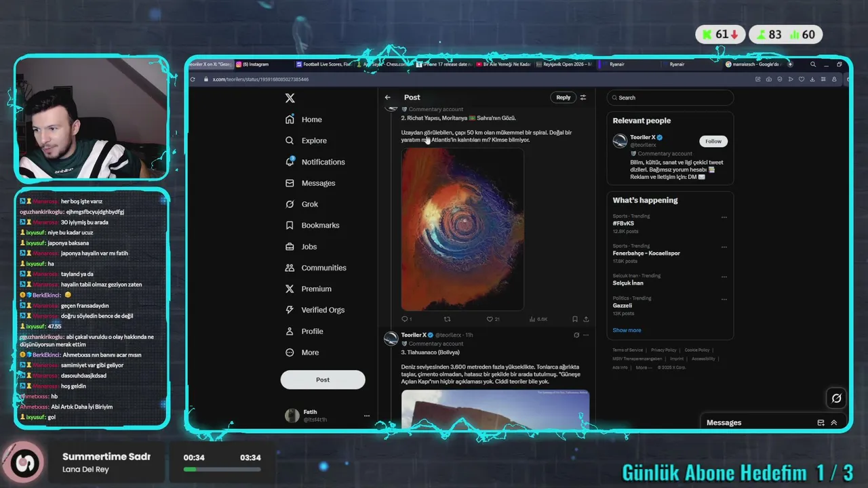Click the Communities people icon
The height and width of the screenshot is (488, 868).
(x=290, y=268)
